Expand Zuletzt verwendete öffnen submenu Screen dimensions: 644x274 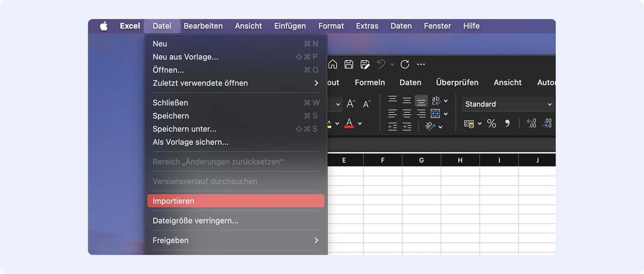[235, 83]
